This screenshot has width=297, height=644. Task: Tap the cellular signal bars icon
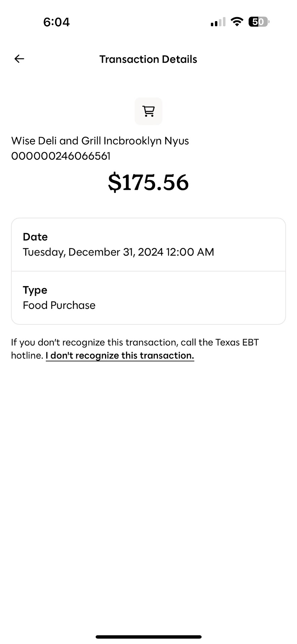[x=218, y=22]
